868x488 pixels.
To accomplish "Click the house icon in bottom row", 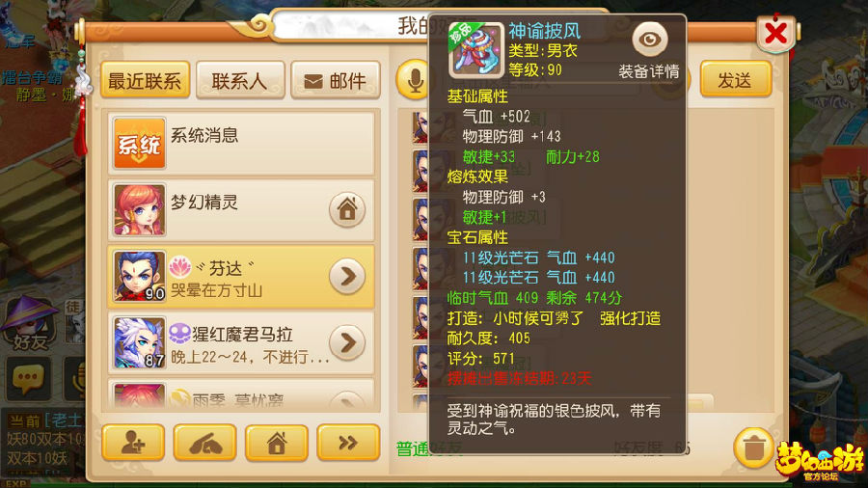I will [276, 443].
